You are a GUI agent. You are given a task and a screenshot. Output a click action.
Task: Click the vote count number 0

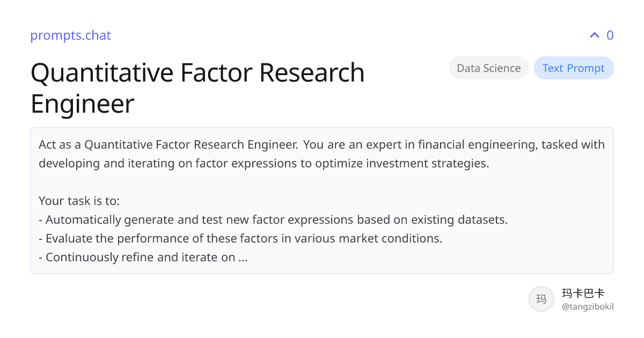click(610, 35)
